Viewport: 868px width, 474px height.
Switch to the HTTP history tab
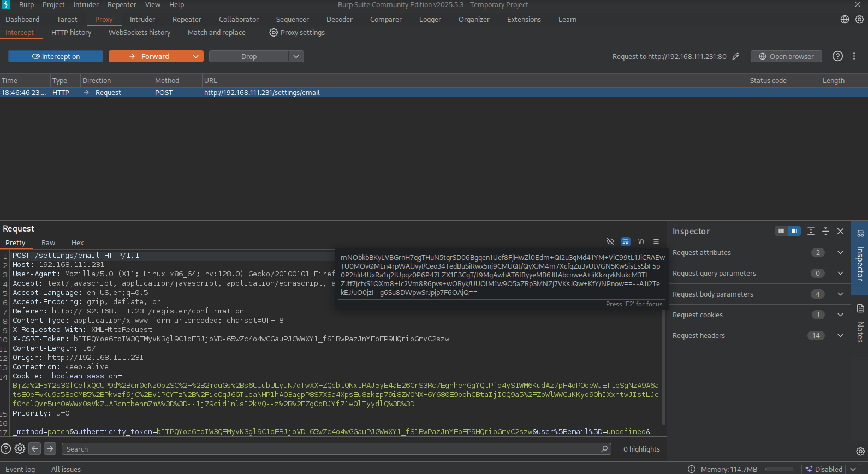(71, 33)
